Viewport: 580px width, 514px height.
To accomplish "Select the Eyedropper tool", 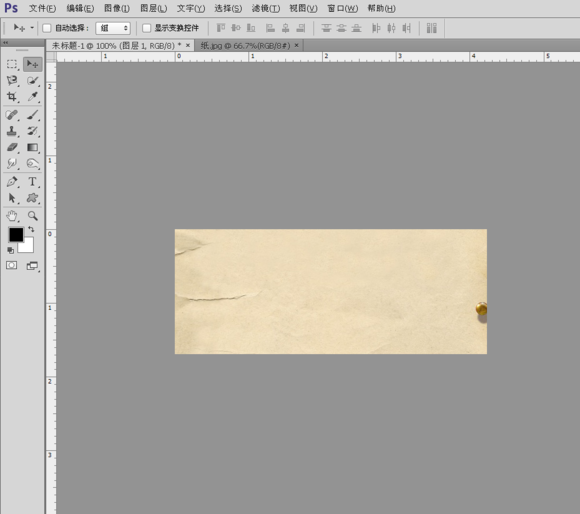I will [33, 97].
